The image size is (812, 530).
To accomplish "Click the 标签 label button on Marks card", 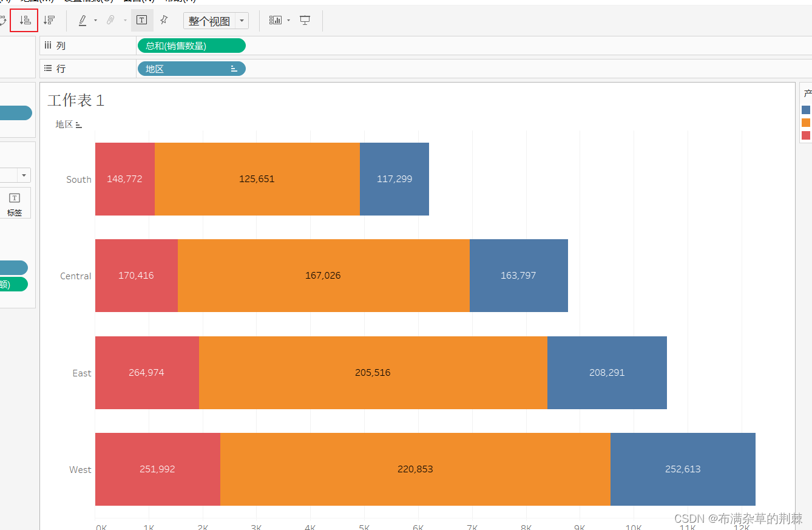I will pyautogui.click(x=15, y=203).
